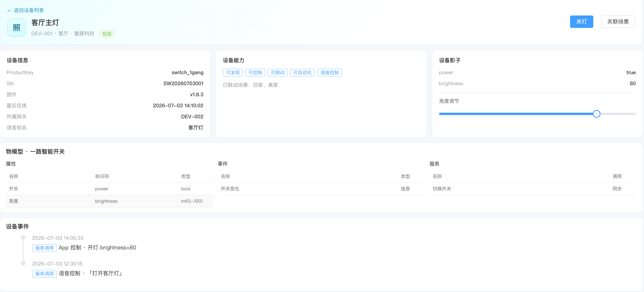Click the 信息 event type cell
The height and width of the screenshot is (292, 644).
405,189
